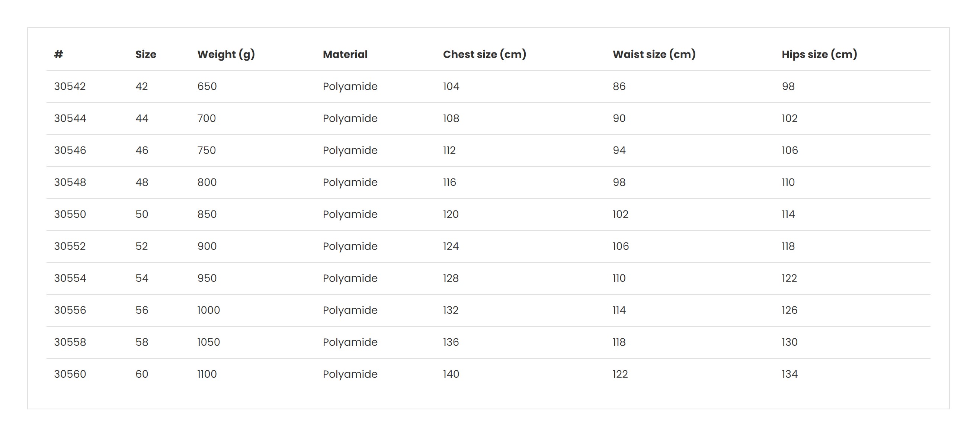The image size is (980, 435).
Task: Click the # column header
Action: (58, 54)
